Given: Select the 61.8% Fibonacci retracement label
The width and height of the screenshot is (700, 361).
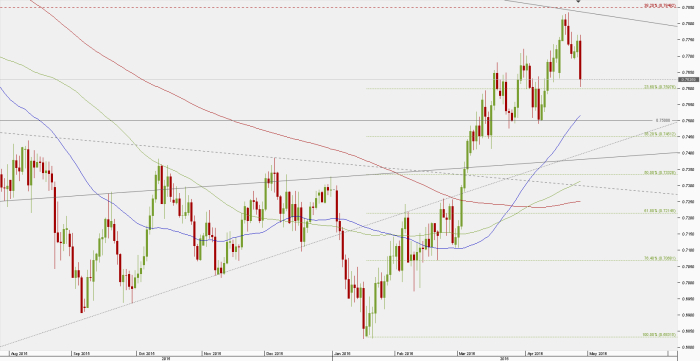Looking at the screenshot, I should (x=660, y=211).
